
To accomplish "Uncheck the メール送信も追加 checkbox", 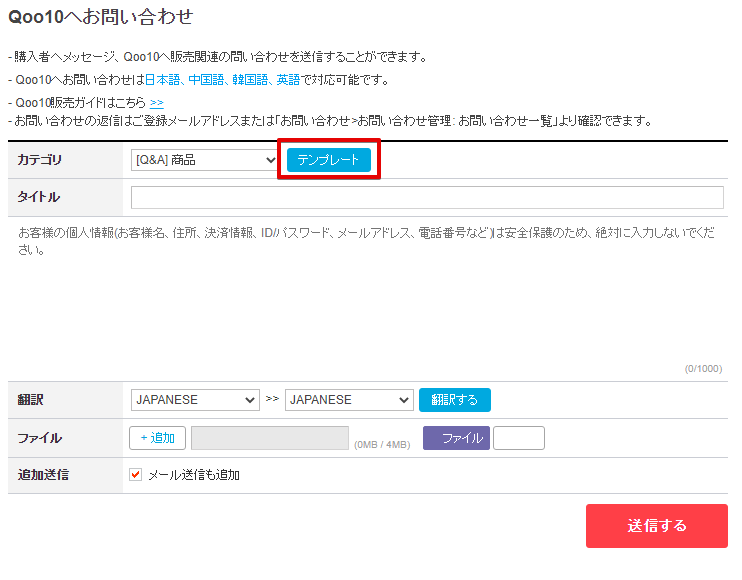I will [x=136, y=475].
